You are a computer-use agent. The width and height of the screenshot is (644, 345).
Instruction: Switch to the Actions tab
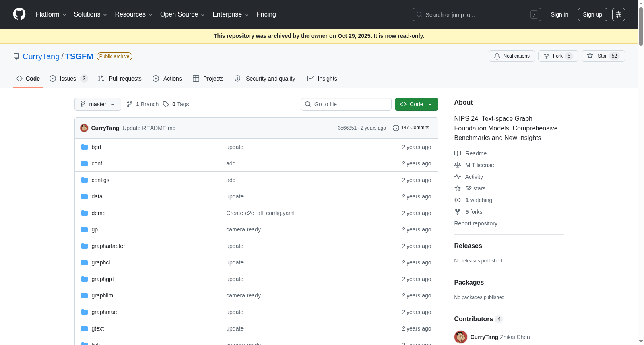167,79
